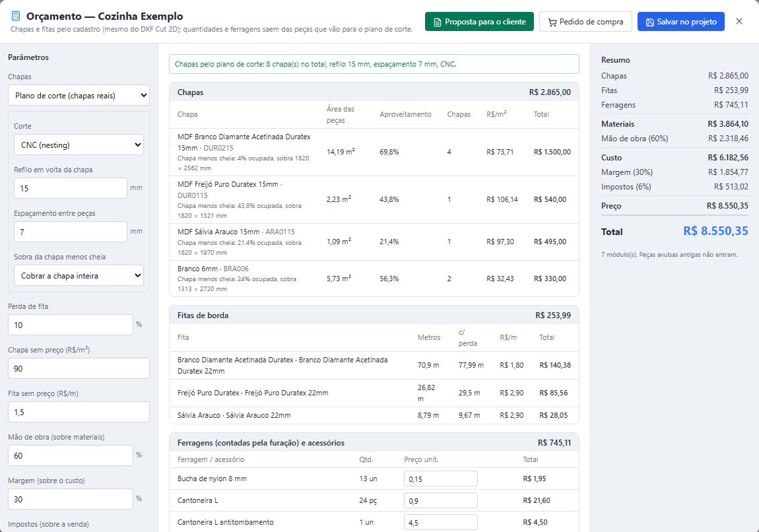Click the R$ 1.500,00 sheet total cell
Viewport: 759px width, 532px height.
(x=552, y=152)
